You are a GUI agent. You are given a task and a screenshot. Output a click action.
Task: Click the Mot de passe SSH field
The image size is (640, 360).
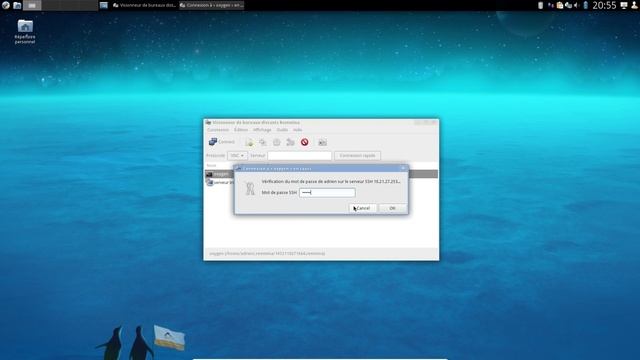point(327,193)
